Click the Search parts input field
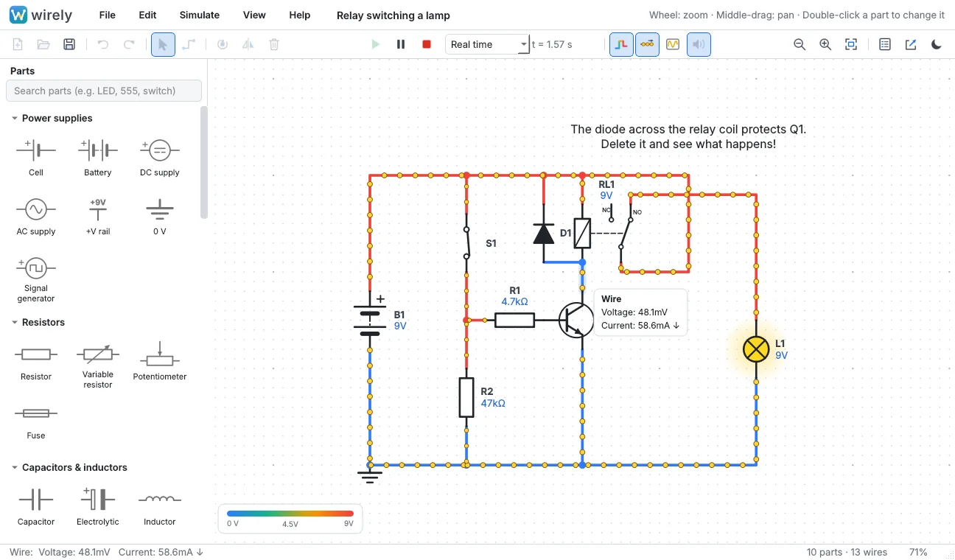Viewport: 955px width, 560px height. [104, 91]
